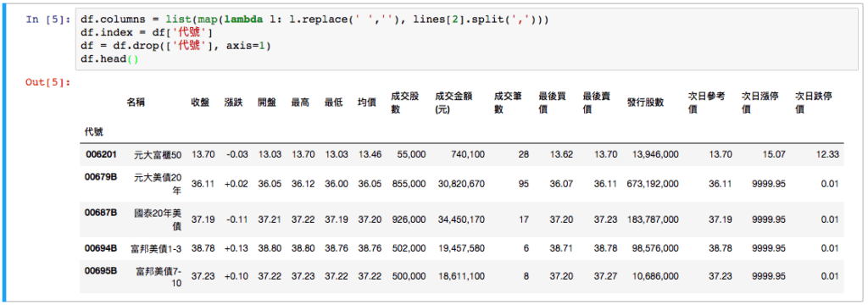Click the df.columns line of code
The image size is (868, 305).
coord(314,19)
